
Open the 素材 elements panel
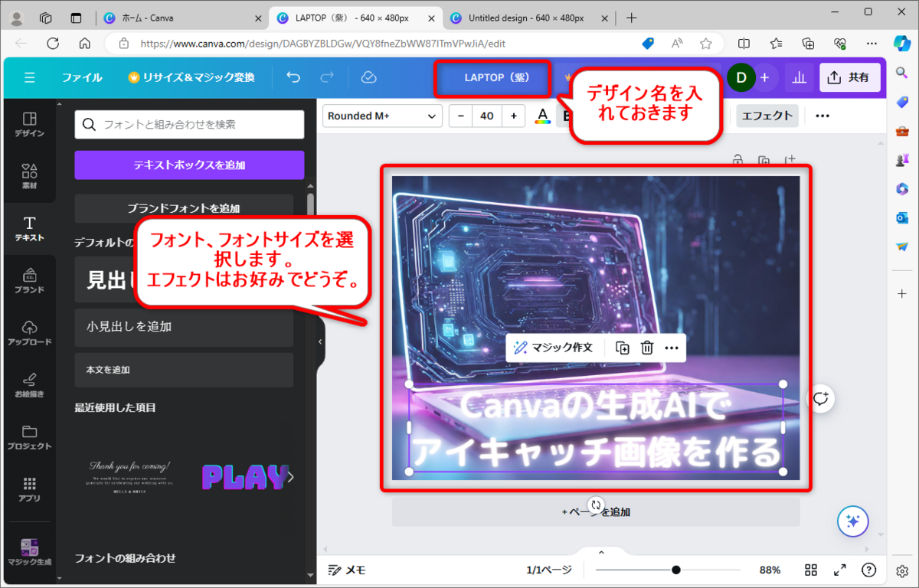tap(29, 177)
